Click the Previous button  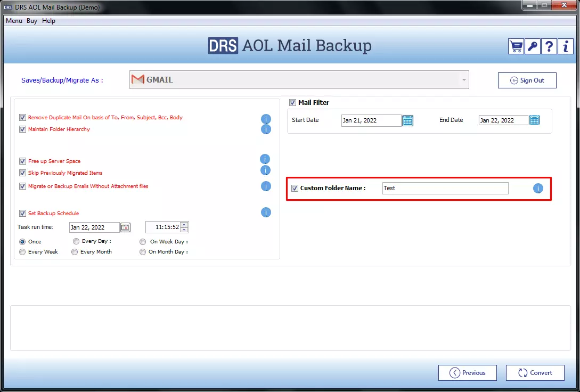tap(468, 373)
